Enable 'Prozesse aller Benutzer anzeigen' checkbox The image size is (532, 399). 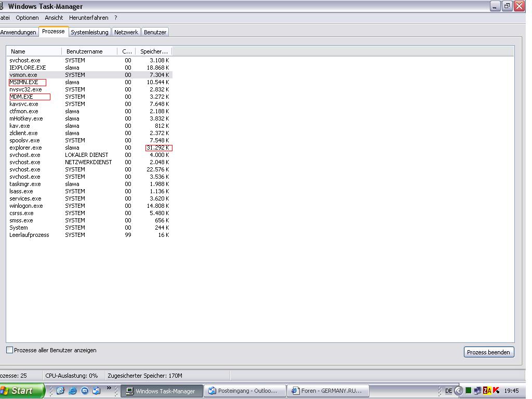point(10,350)
